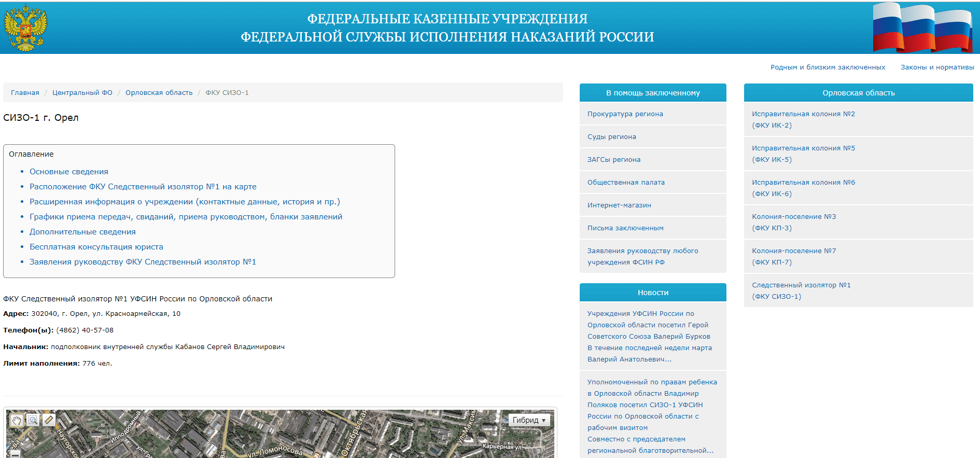Click the Russian flags image in header

pos(922,27)
